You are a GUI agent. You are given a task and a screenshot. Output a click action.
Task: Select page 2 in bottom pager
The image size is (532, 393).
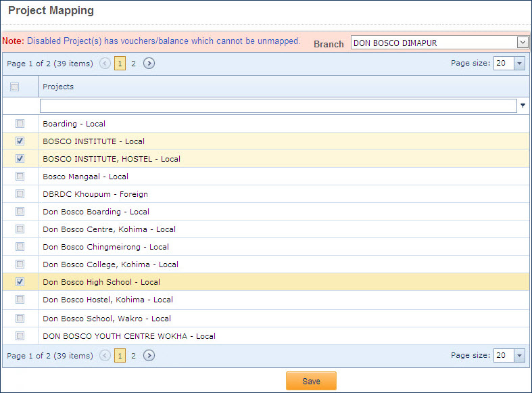tap(133, 356)
